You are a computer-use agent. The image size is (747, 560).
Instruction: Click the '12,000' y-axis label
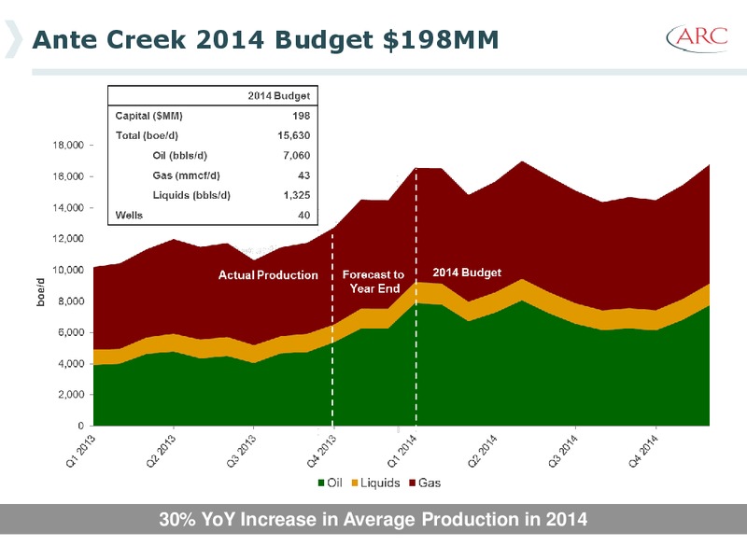[68, 239]
